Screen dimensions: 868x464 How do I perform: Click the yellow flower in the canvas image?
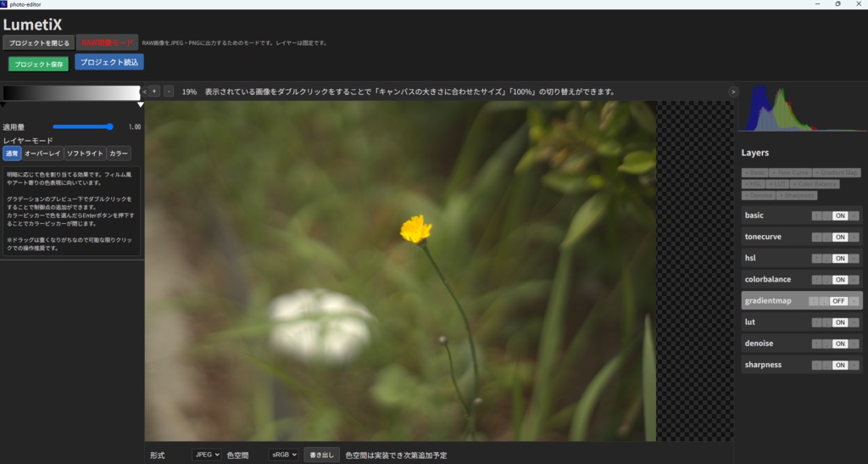415,229
